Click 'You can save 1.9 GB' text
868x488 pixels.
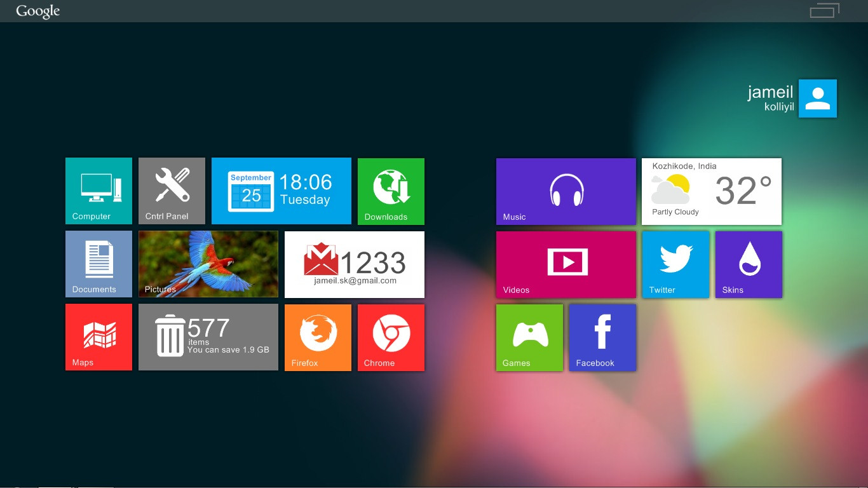[x=228, y=349]
